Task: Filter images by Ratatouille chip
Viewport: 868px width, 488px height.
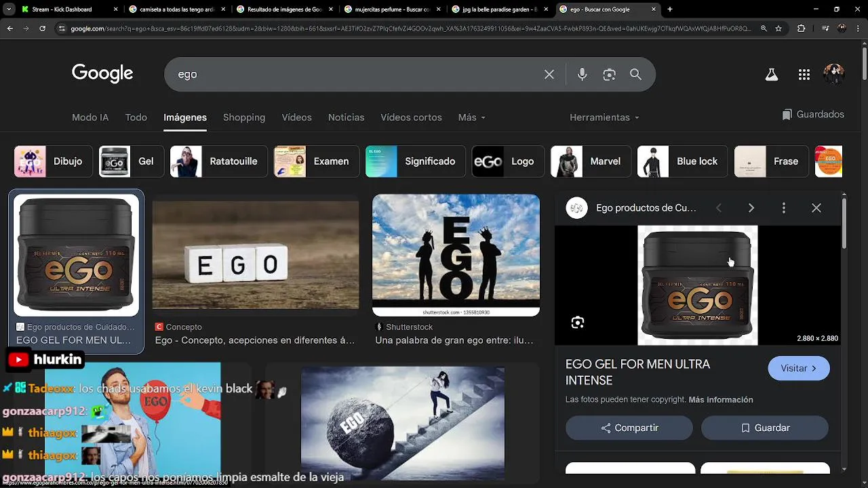Action: (x=218, y=161)
